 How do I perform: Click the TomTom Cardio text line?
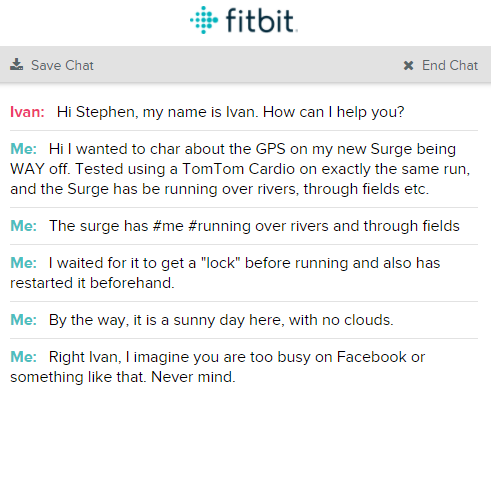coord(240,169)
